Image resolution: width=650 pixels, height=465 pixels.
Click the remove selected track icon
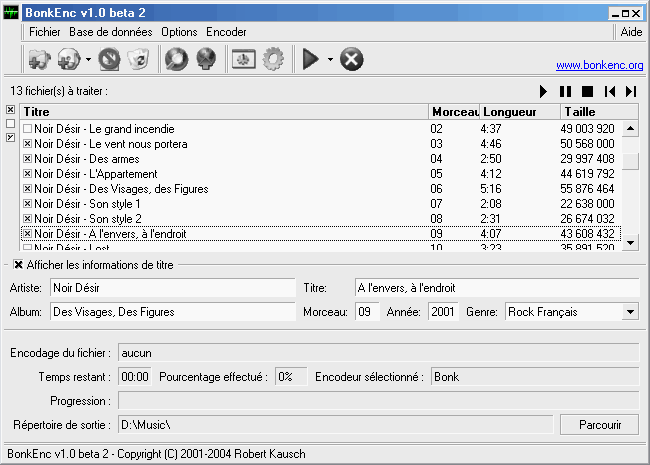pos(109,59)
